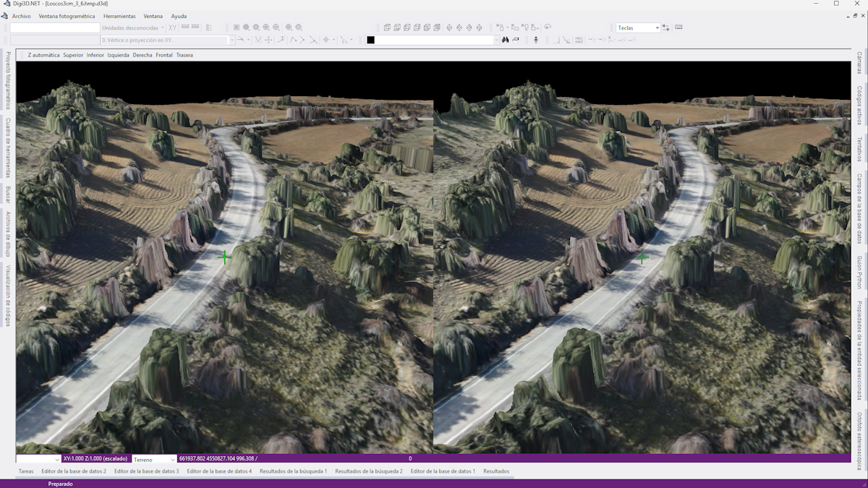868x488 pixels.
Task: Click the empty input field at top left
Action: point(54,28)
